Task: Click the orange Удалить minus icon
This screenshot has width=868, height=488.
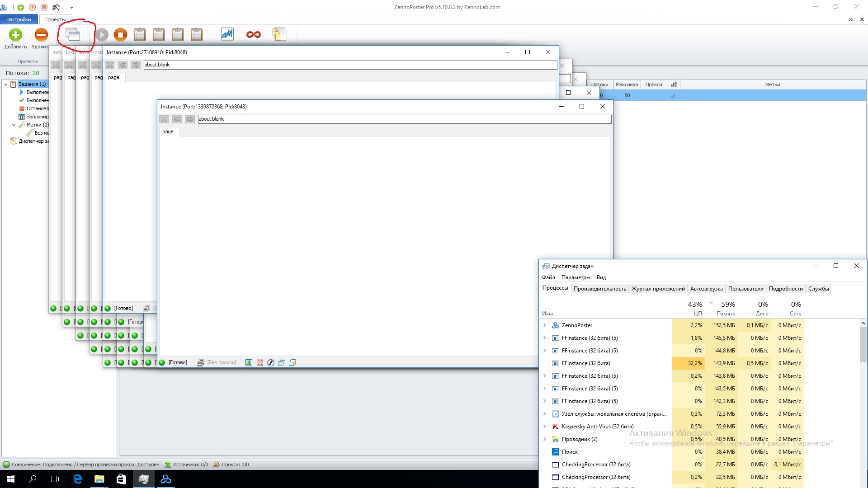Action: [x=41, y=35]
